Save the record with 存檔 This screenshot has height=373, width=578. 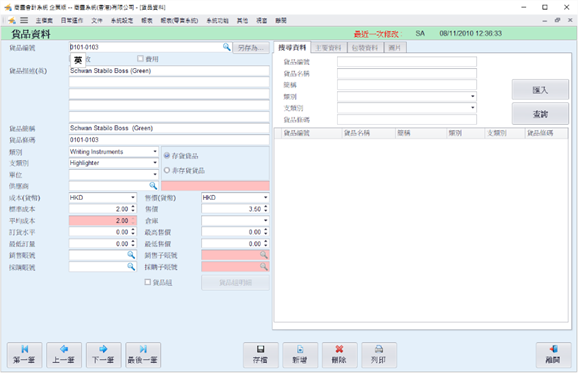tap(261, 355)
